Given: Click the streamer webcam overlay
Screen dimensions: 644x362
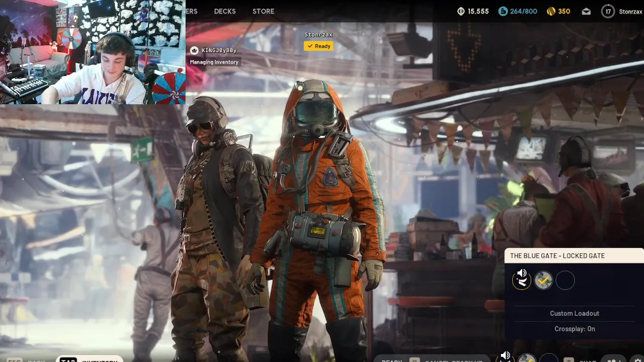Looking at the screenshot, I should pos(93,52).
